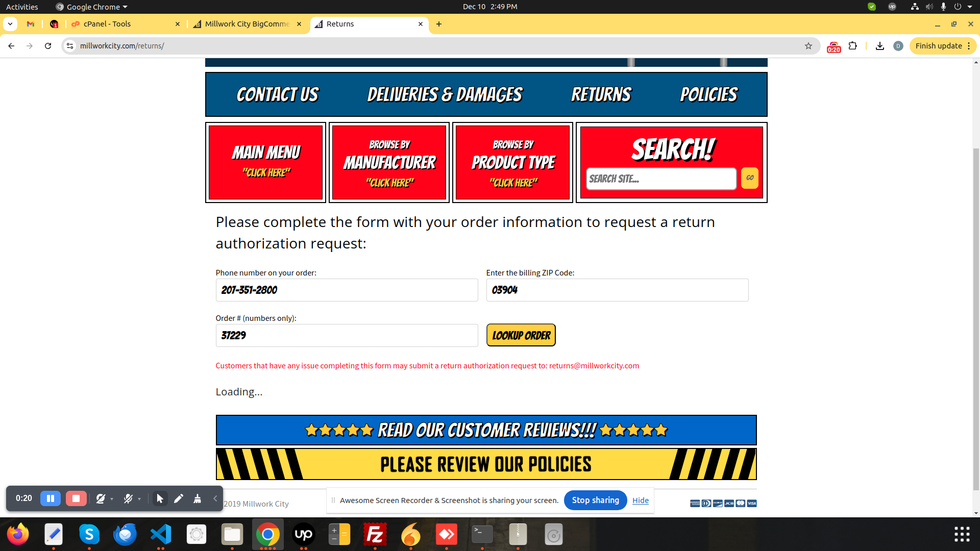Toggle the recorder microphone mute icon

128,498
